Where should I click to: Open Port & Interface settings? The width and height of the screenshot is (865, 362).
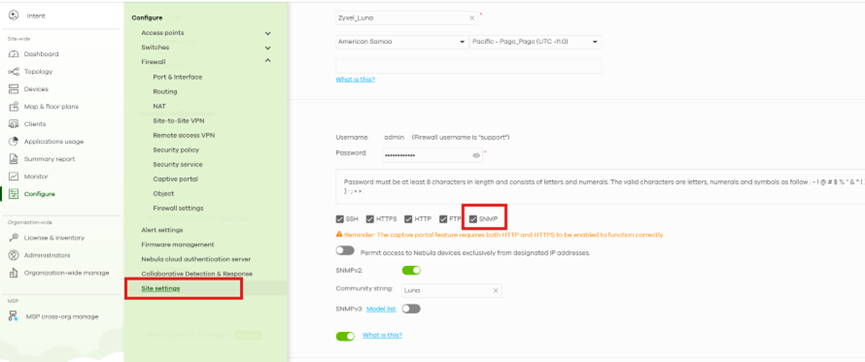177,77
